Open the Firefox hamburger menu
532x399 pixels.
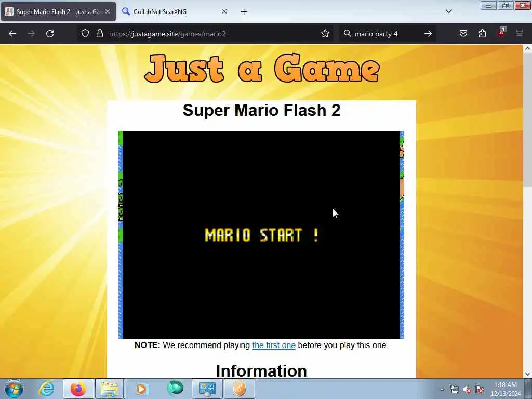[520, 34]
